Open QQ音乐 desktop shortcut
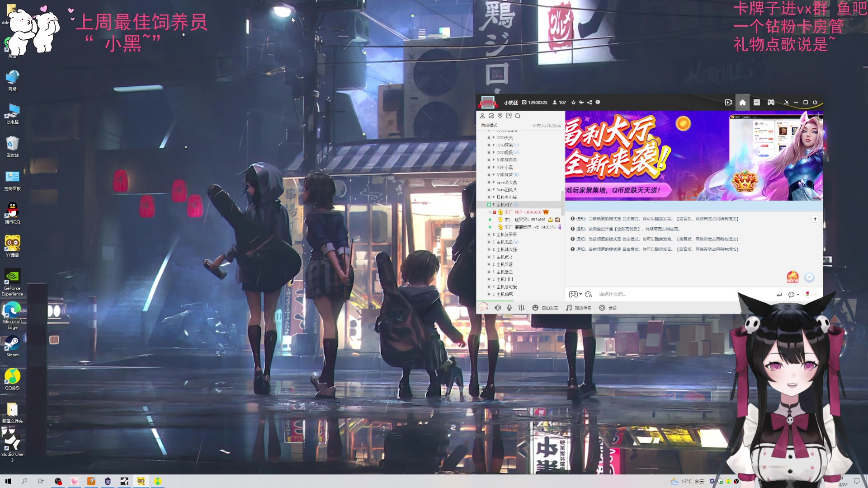This screenshot has height=488, width=868. tap(12, 379)
